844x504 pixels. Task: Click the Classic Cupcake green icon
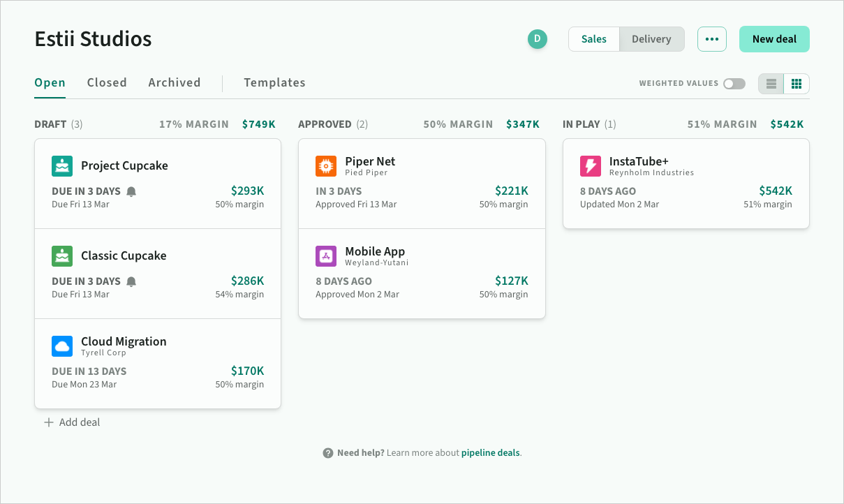(62, 256)
